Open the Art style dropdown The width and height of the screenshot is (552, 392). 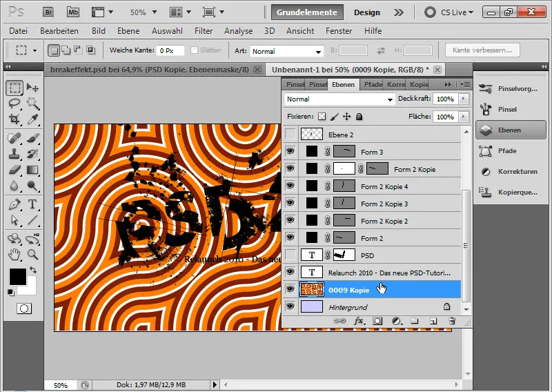pos(286,52)
